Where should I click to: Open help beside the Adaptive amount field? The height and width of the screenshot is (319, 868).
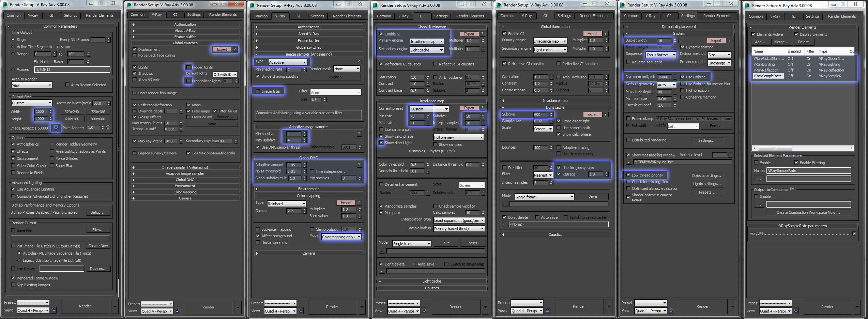point(359,165)
